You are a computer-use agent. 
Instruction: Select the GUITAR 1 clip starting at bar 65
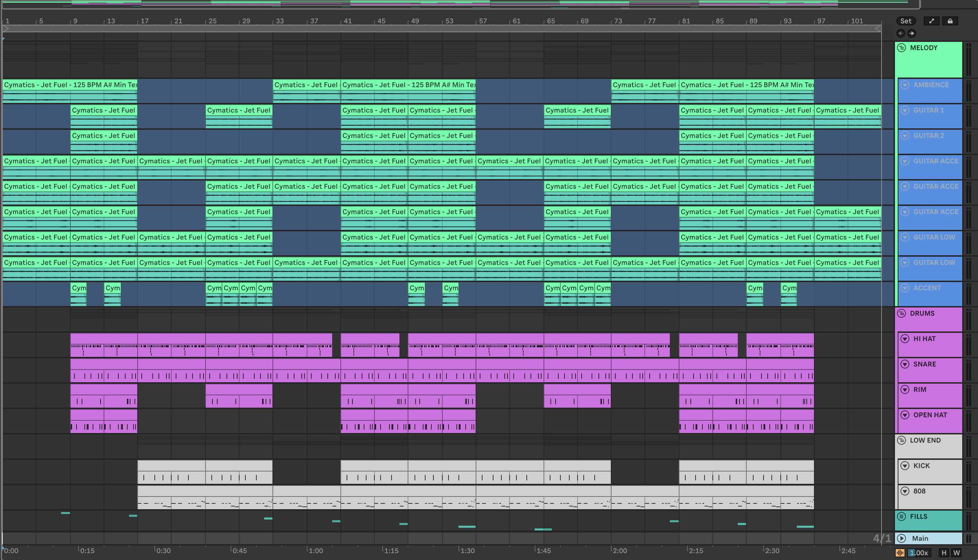point(577,117)
